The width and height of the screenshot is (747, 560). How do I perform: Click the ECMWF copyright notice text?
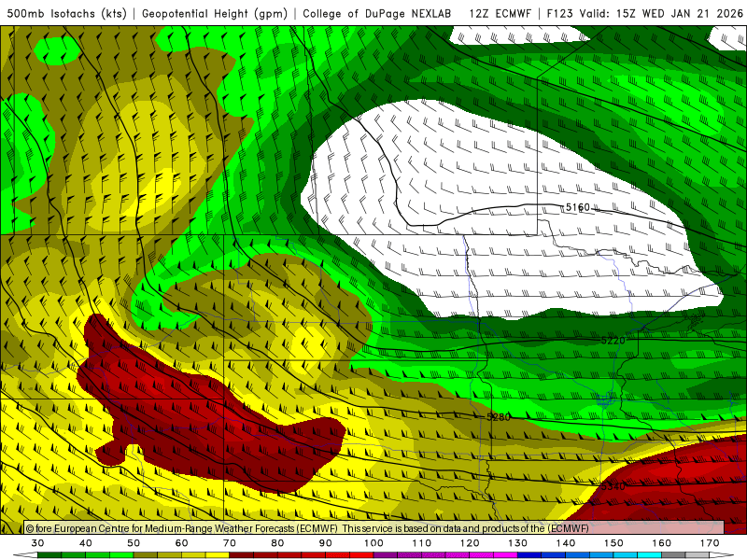[307, 528]
